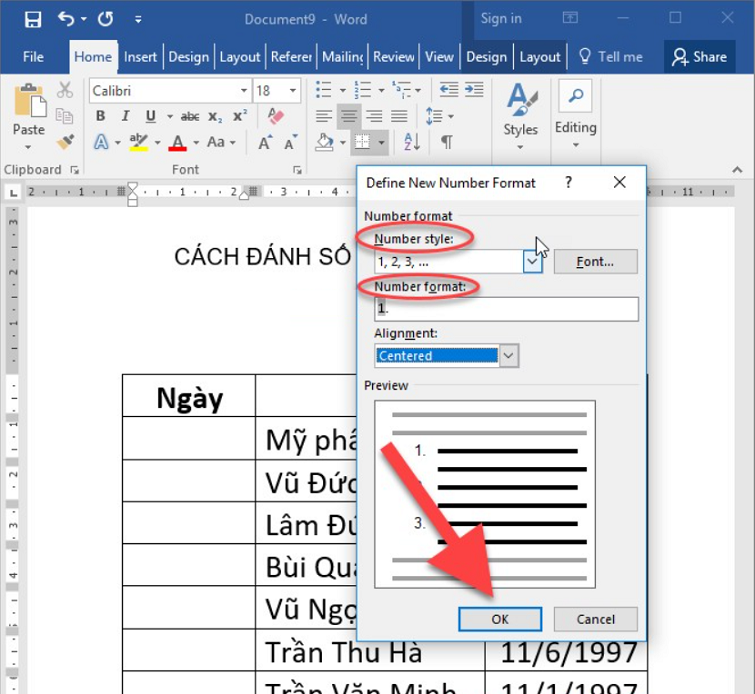The width and height of the screenshot is (755, 694).
Task: Toggle Bold formatting
Action: point(100,116)
